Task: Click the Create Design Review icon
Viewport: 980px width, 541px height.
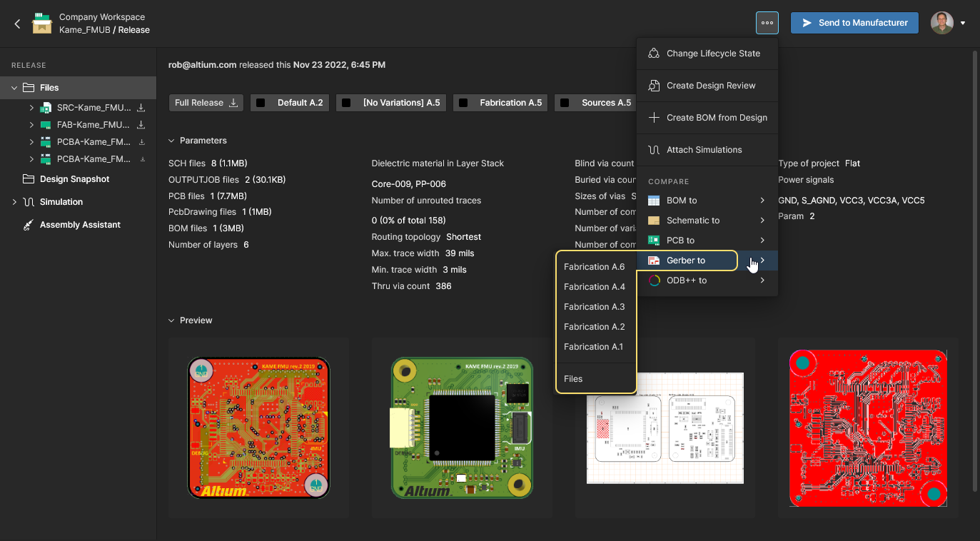Action: [653, 86]
